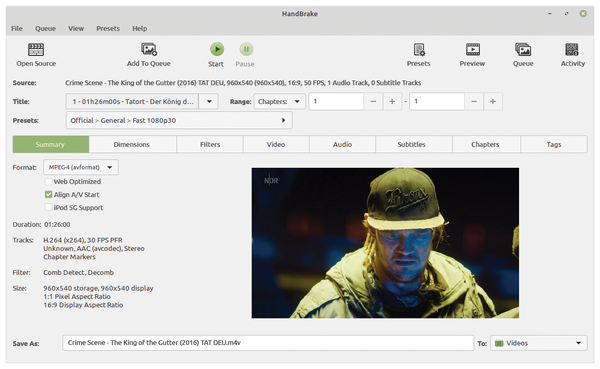Open the Range Chapters dropdown
This screenshot has width=600, height=369.
point(280,101)
